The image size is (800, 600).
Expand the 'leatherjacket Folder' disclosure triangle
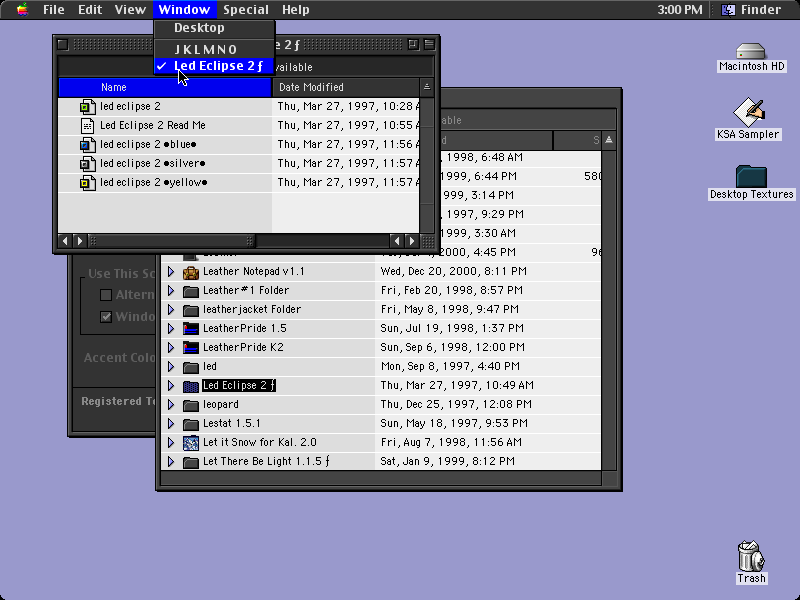pos(171,310)
